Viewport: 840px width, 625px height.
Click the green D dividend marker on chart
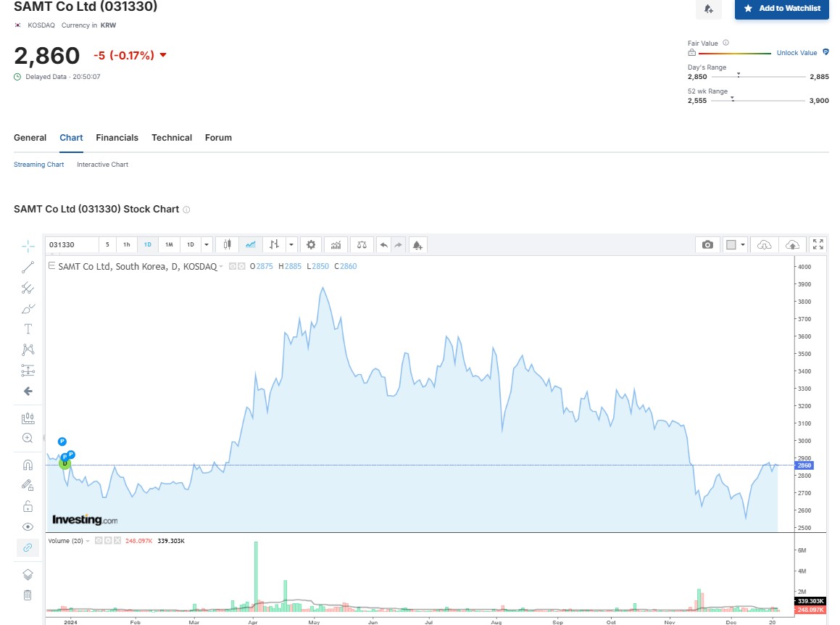point(65,463)
